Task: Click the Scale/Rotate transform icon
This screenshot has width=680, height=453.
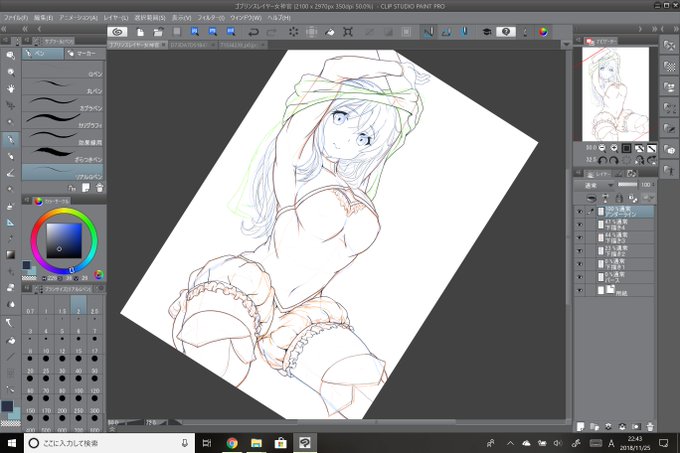Action: pos(347,32)
